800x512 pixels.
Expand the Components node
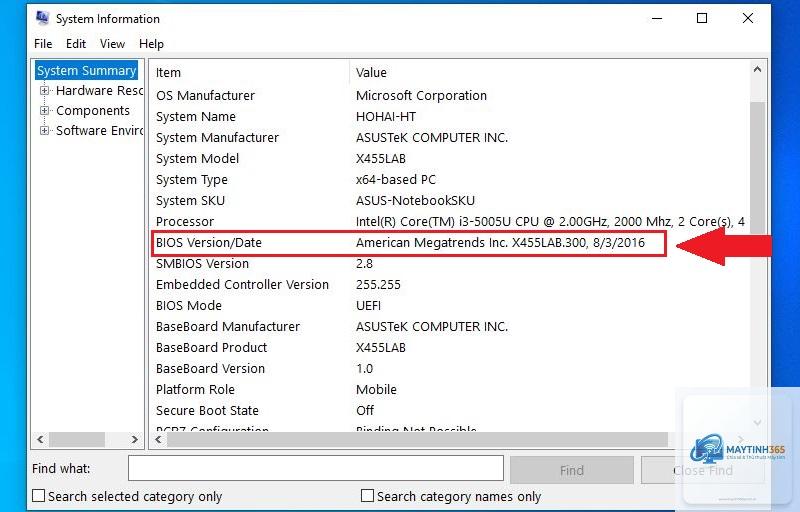(44, 111)
